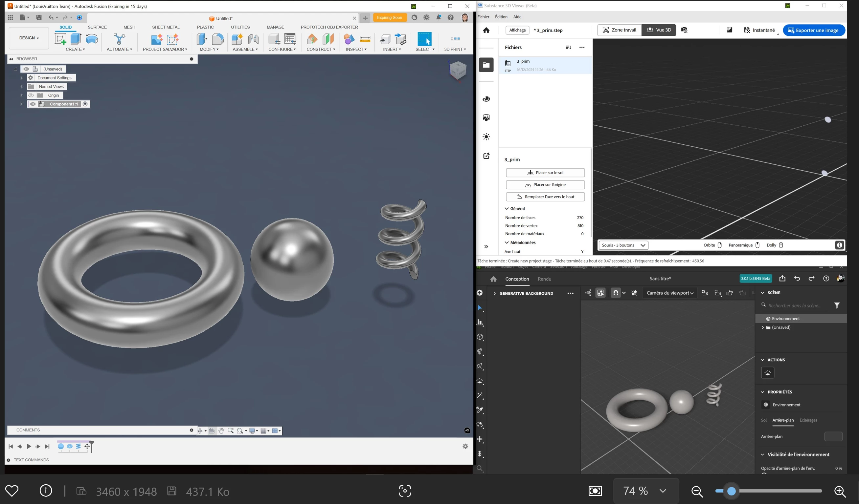Switch to the SURFACE ribbon tab
The image size is (859, 504).
97,27
